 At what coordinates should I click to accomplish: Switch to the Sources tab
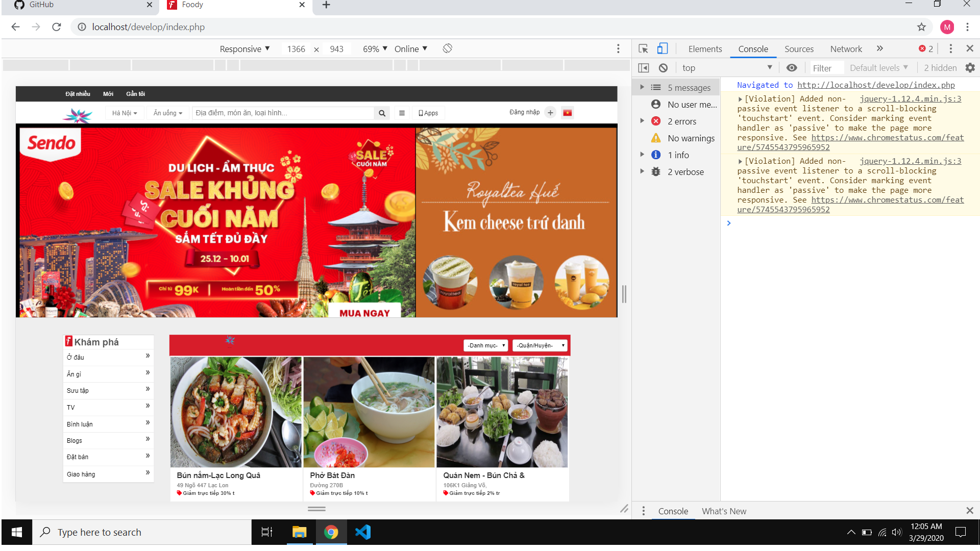[x=799, y=49]
